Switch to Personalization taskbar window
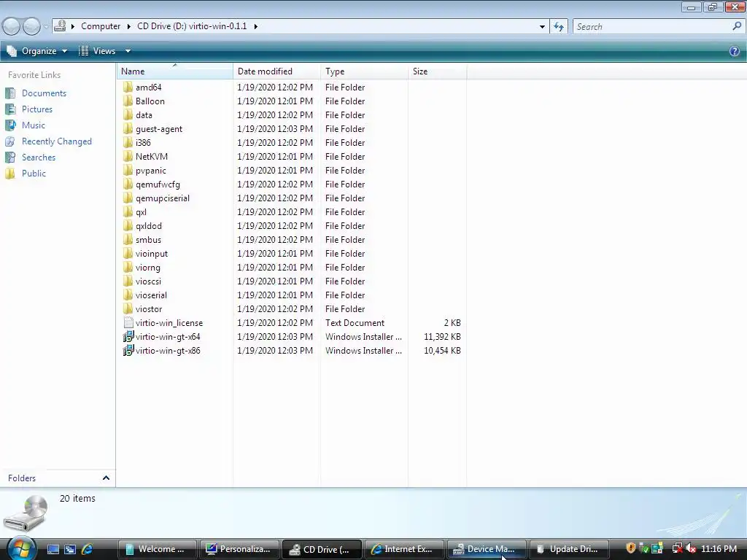The width and height of the screenshot is (747, 560). click(x=239, y=549)
